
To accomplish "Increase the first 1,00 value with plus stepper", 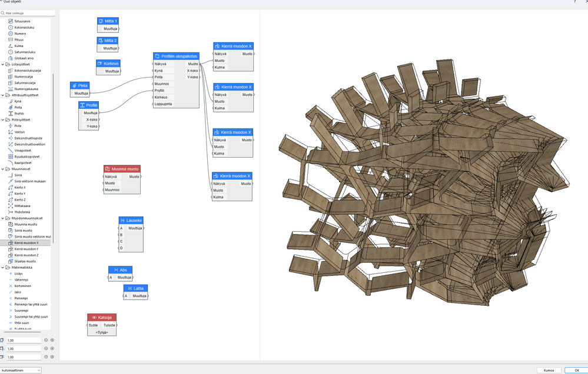I will point(52,339).
